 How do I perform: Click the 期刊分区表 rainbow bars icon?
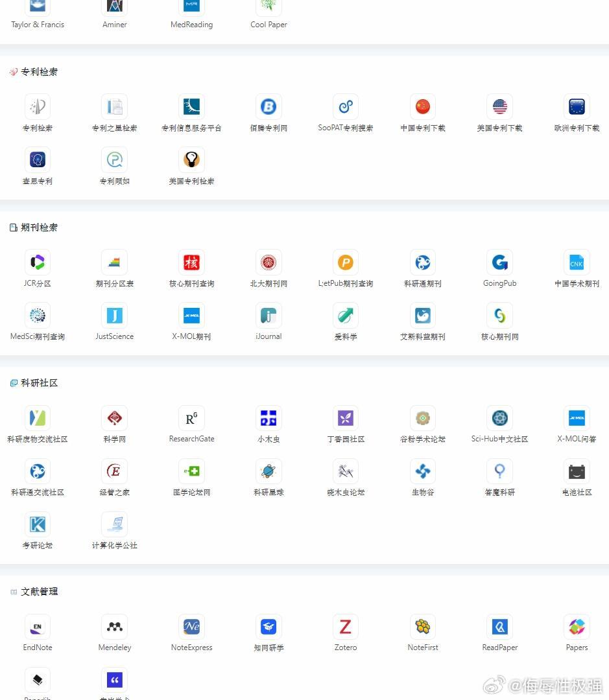(x=114, y=262)
